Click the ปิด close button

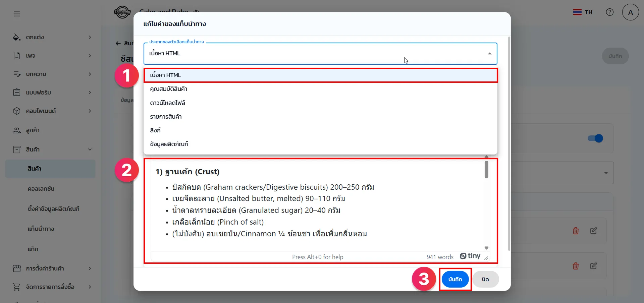tap(485, 279)
